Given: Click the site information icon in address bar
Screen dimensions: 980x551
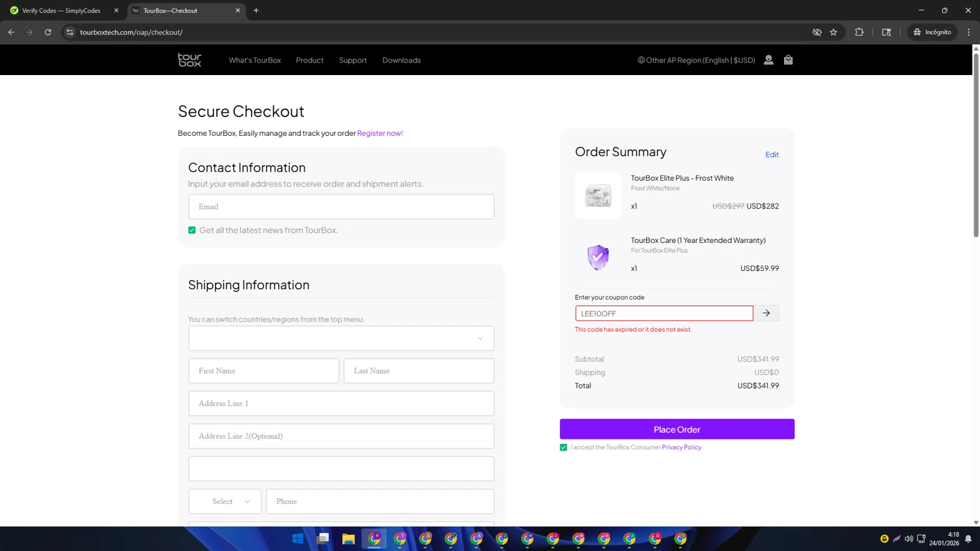Looking at the screenshot, I should click(70, 32).
